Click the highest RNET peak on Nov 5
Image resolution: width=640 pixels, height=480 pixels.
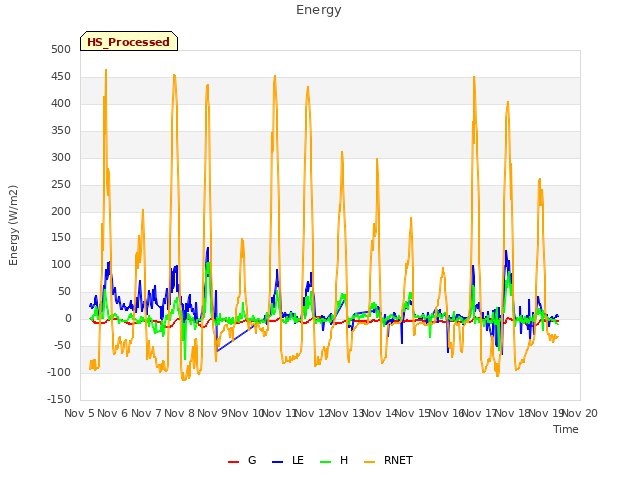[106, 70]
